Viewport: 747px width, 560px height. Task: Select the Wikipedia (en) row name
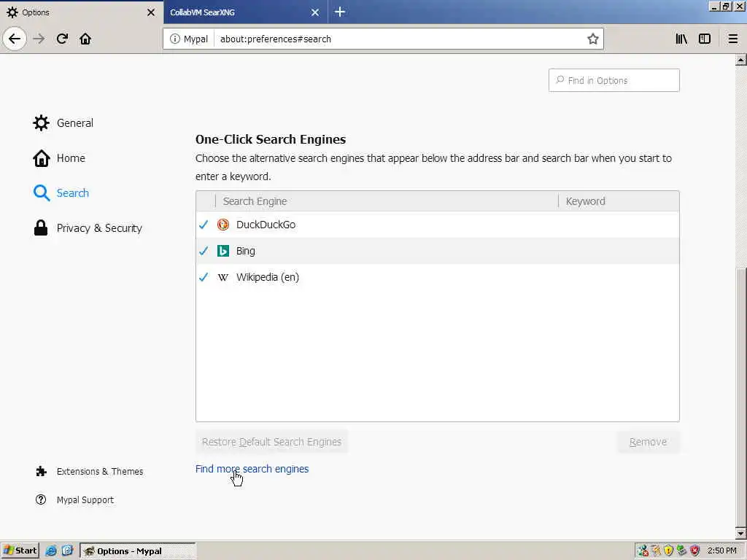[x=268, y=277]
